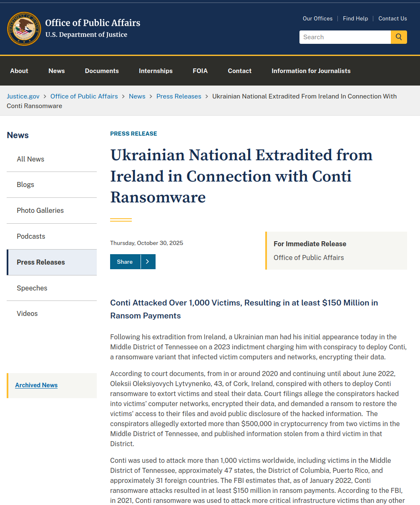Click the paragraph starting According to court documents
Image resolution: width=420 pixels, height=505 pixels.
tap(255, 409)
